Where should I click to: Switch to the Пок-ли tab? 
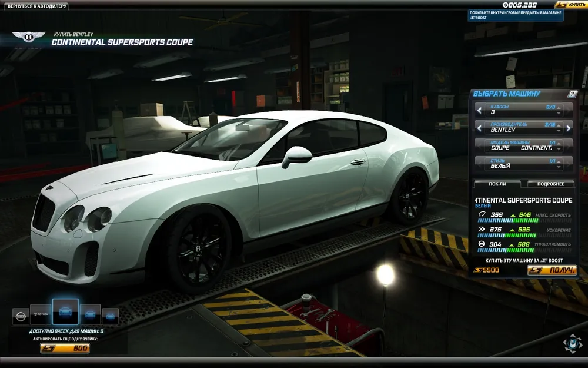[497, 184]
